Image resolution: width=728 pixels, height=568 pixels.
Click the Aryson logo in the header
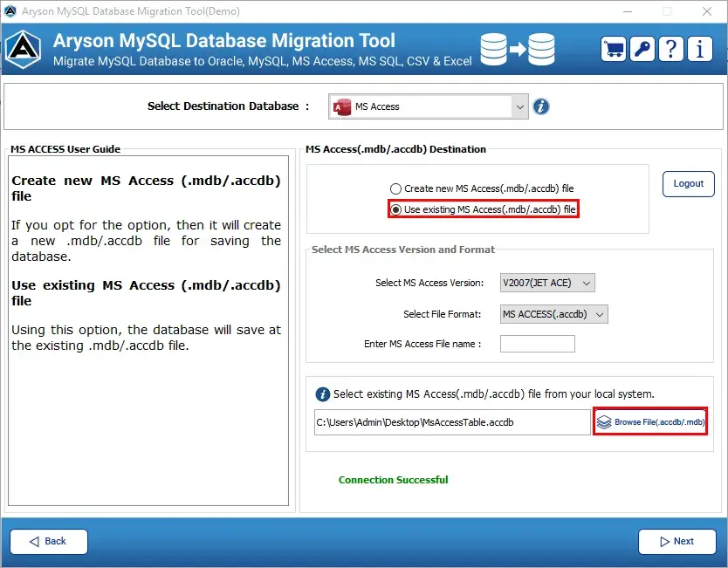coord(24,49)
